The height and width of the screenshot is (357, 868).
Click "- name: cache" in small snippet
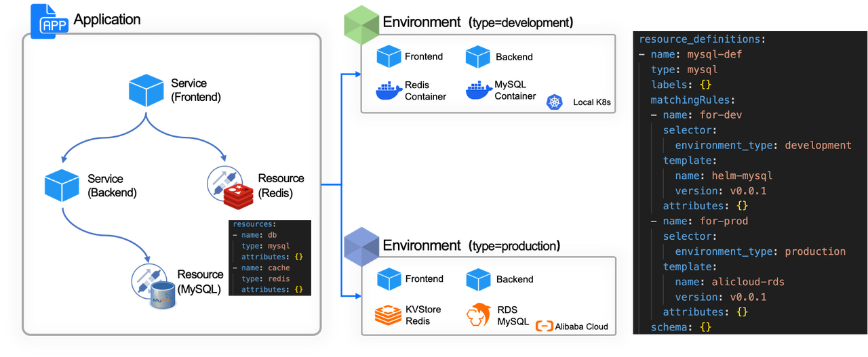pyautogui.click(x=261, y=268)
